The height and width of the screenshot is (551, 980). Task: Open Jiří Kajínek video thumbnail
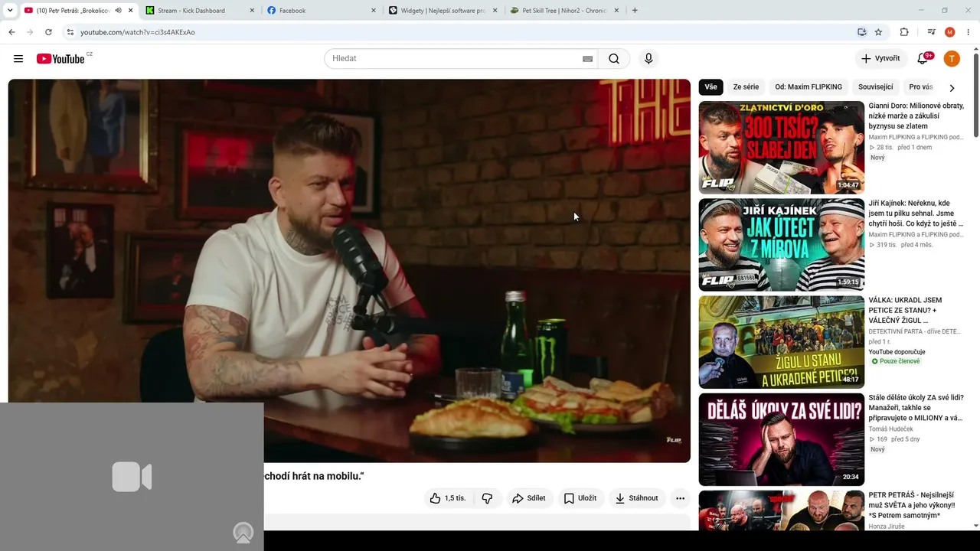coord(782,245)
